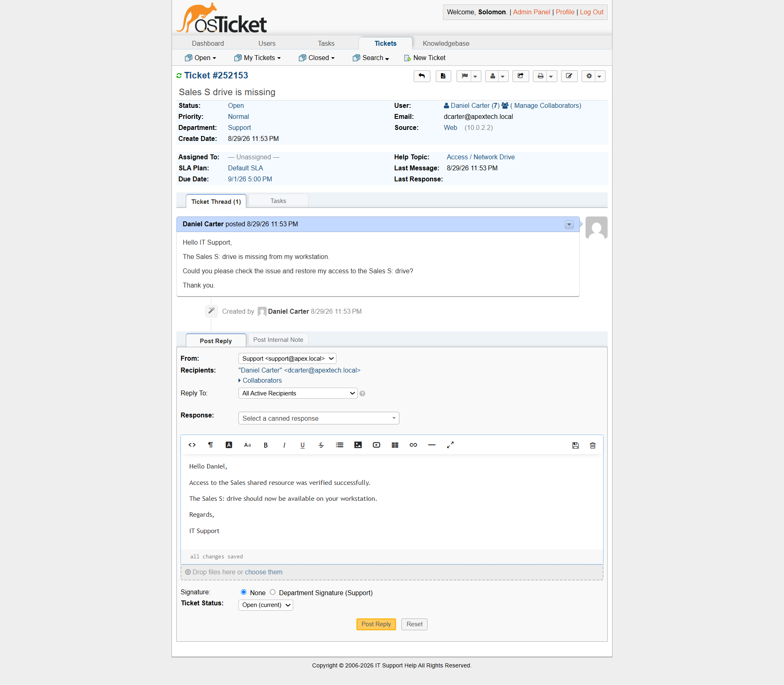
Task: Open the gear menu dropdown arrow
Action: pyautogui.click(x=599, y=76)
